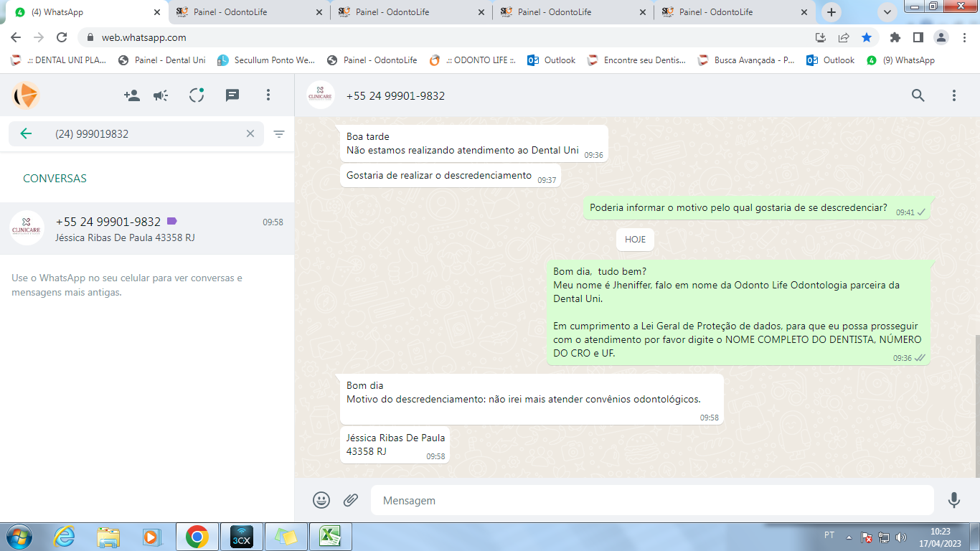Click the 'Jéssica Ribas De Paula 43358 RJ' message bubble
Image resolution: width=980 pixels, height=551 pixels.
395,445
